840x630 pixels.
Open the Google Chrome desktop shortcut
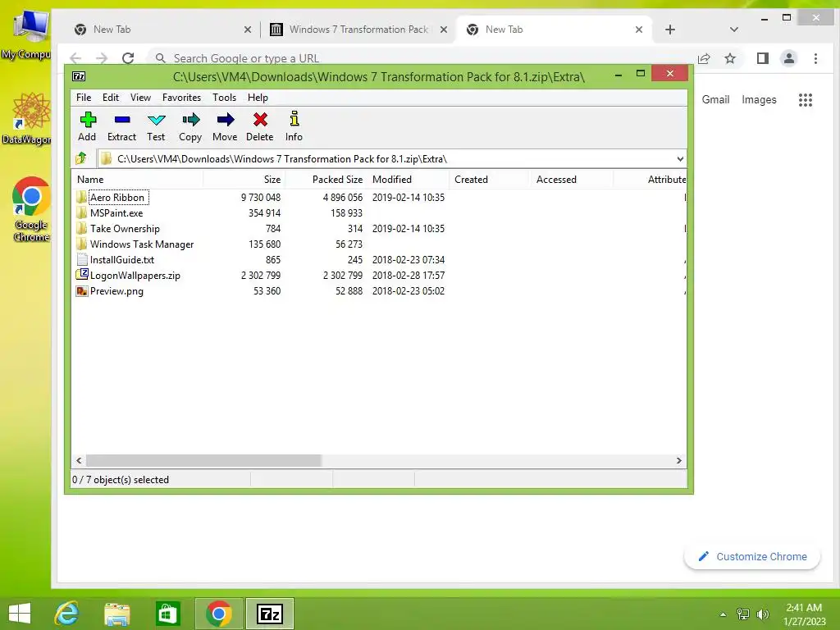point(31,209)
